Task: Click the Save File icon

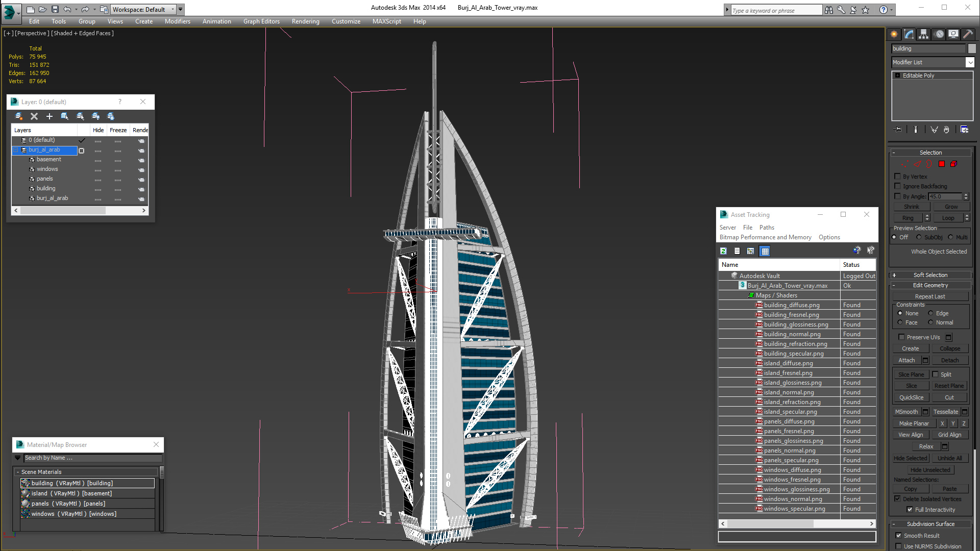Action: (55, 9)
